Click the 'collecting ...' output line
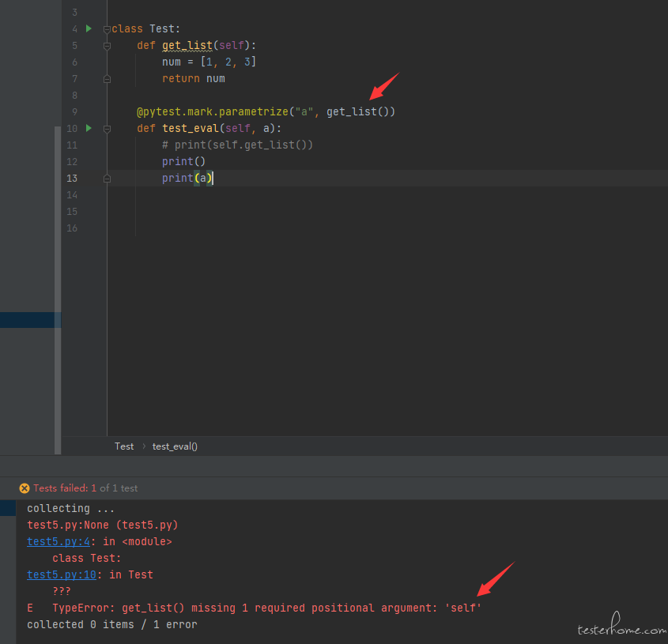The height and width of the screenshot is (644, 668). (70, 508)
